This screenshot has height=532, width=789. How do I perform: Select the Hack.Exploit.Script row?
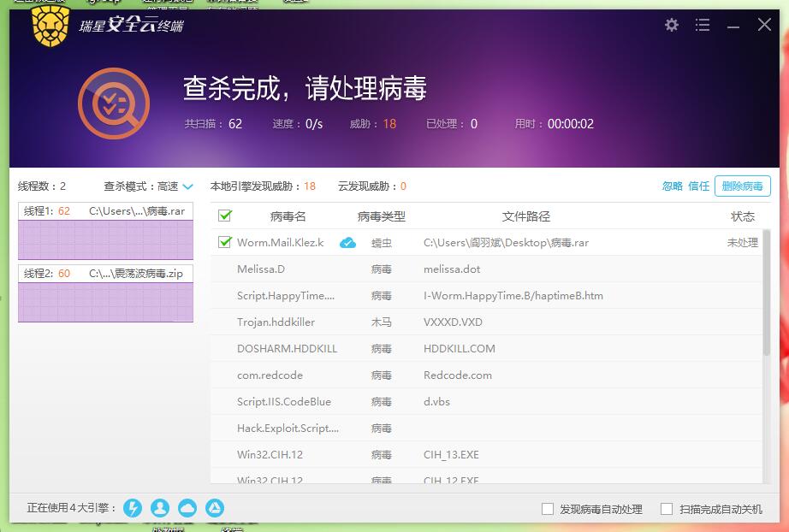click(486, 429)
